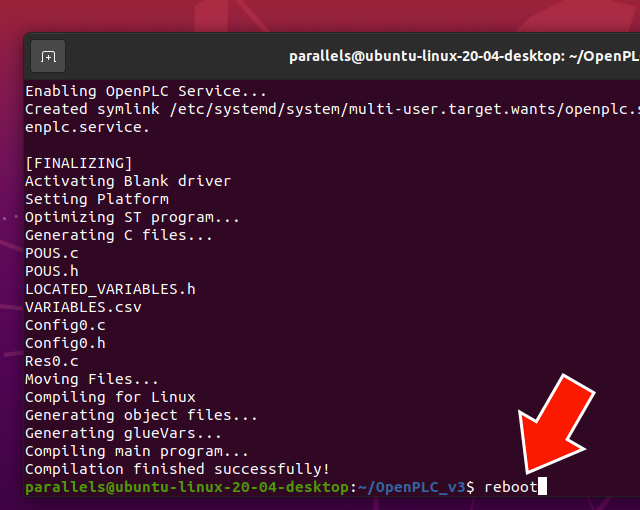
Task: Click the [FINALIZING] heading line
Action: tap(78, 163)
